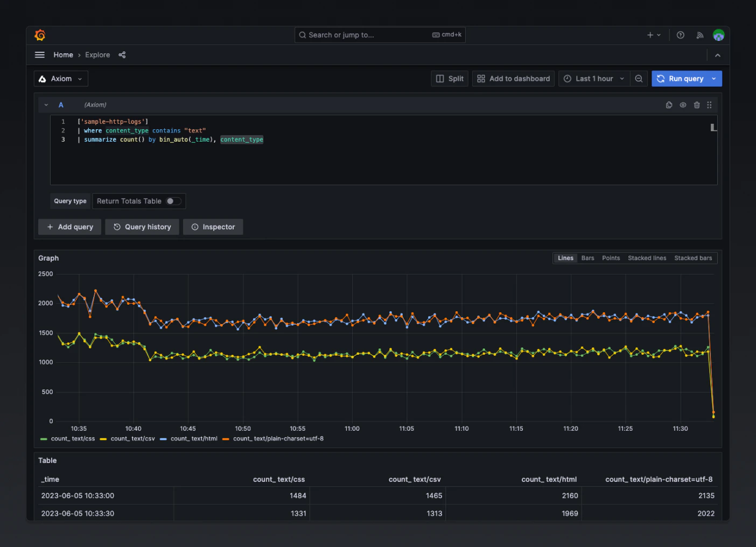756x547 pixels.
Task: Open the hamburger navigation menu
Action: pyautogui.click(x=40, y=55)
